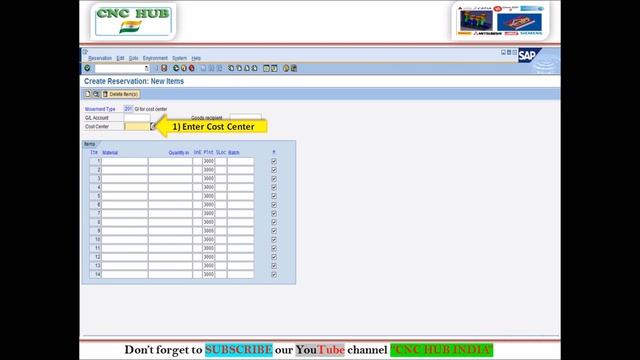Click the Cost Center input field
The width and height of the screenshot is (640, 360).
[137, 127]
